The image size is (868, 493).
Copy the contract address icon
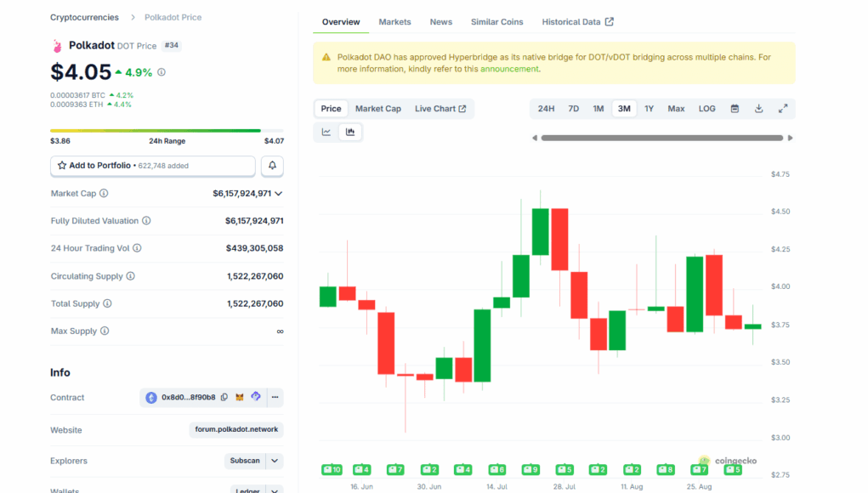click(x=224, y=397)
